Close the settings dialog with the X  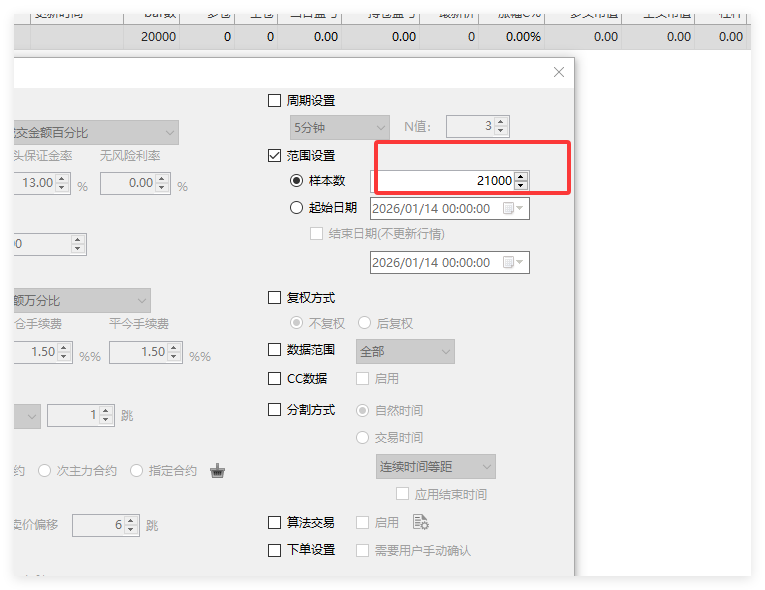(x=559, y=72)
